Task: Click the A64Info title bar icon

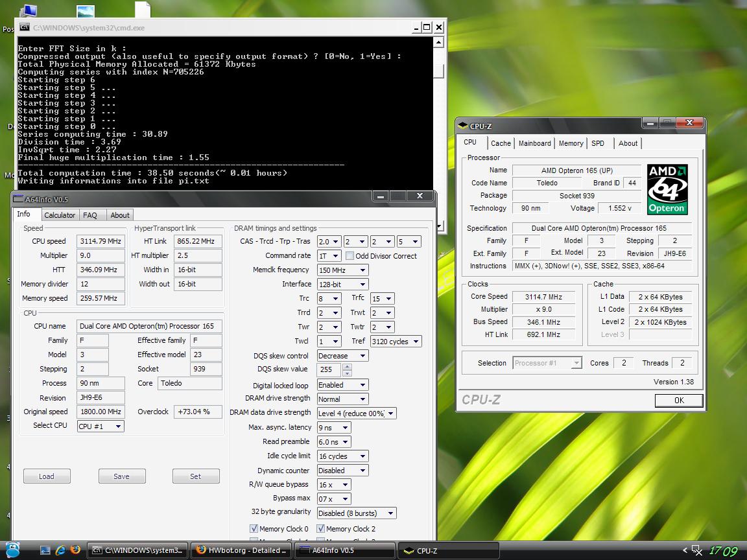Action: 18,198
